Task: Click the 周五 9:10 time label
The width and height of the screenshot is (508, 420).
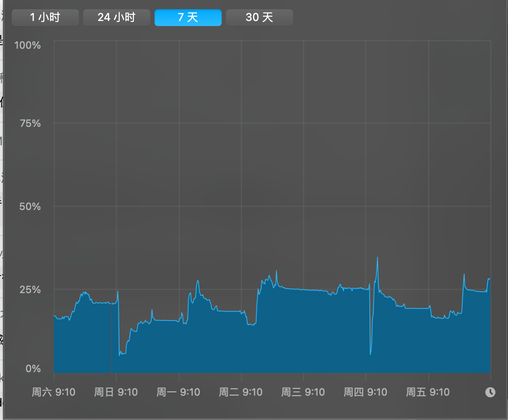Action: point(428,392)
